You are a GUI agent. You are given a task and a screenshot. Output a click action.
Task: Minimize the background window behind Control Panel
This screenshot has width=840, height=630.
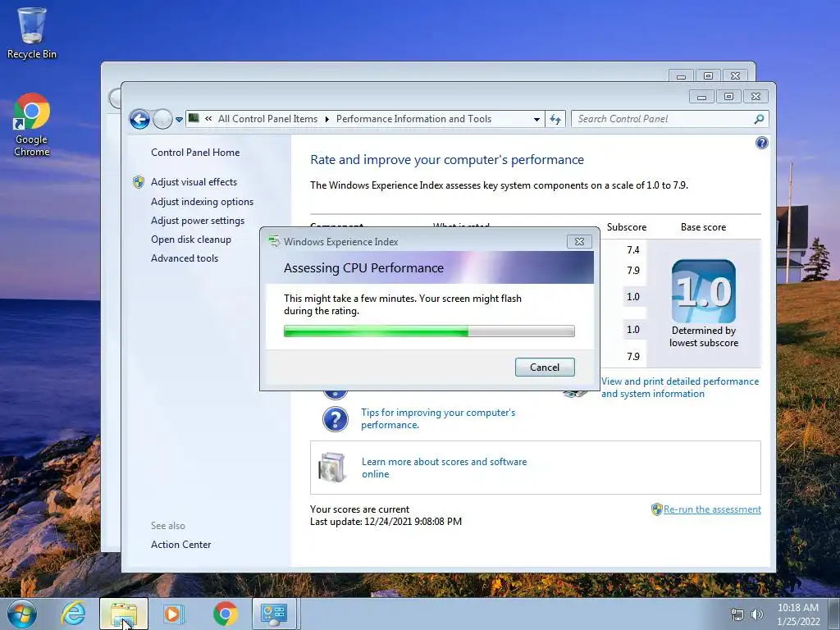[681, 76]
